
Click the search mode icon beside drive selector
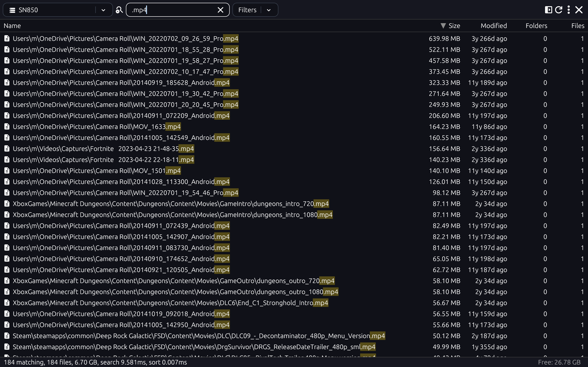(119, 10)
